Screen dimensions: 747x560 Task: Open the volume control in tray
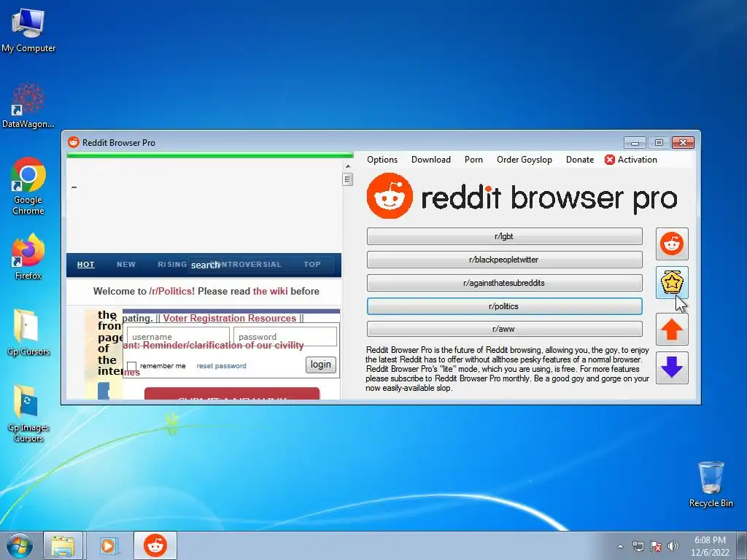point(673,546)
